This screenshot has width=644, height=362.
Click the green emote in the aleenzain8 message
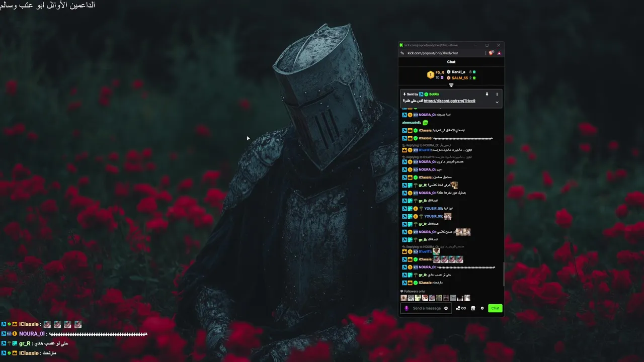(425, 123)
